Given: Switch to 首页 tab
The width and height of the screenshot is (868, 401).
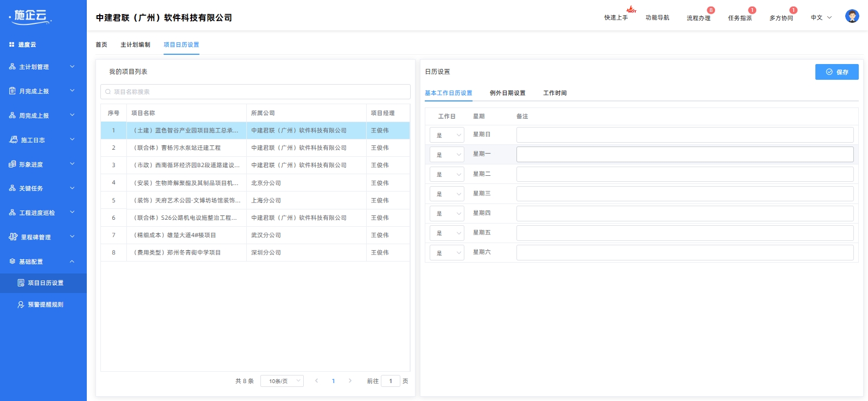Looking at the screenshot, I should 101,44.
